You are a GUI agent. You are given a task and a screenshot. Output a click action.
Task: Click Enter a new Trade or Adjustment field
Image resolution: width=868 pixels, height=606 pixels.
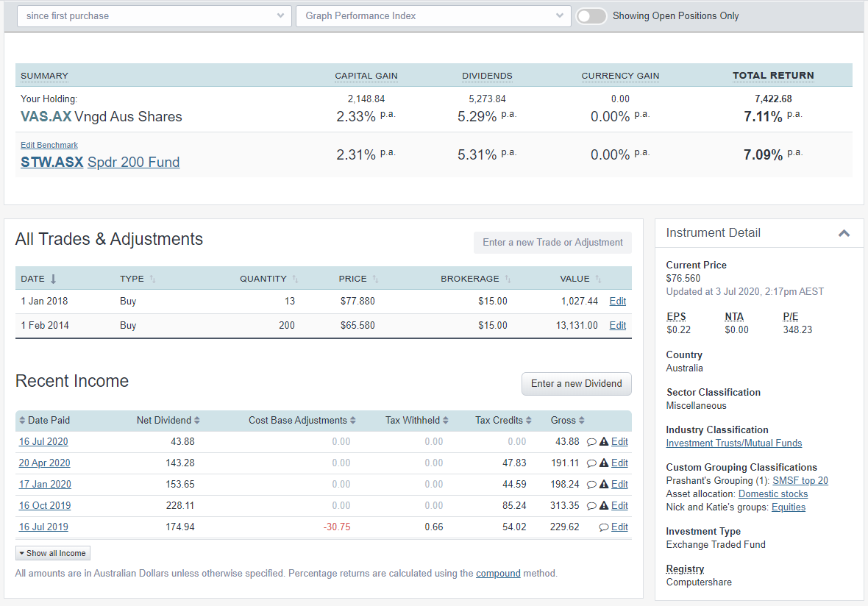[552, 242]
